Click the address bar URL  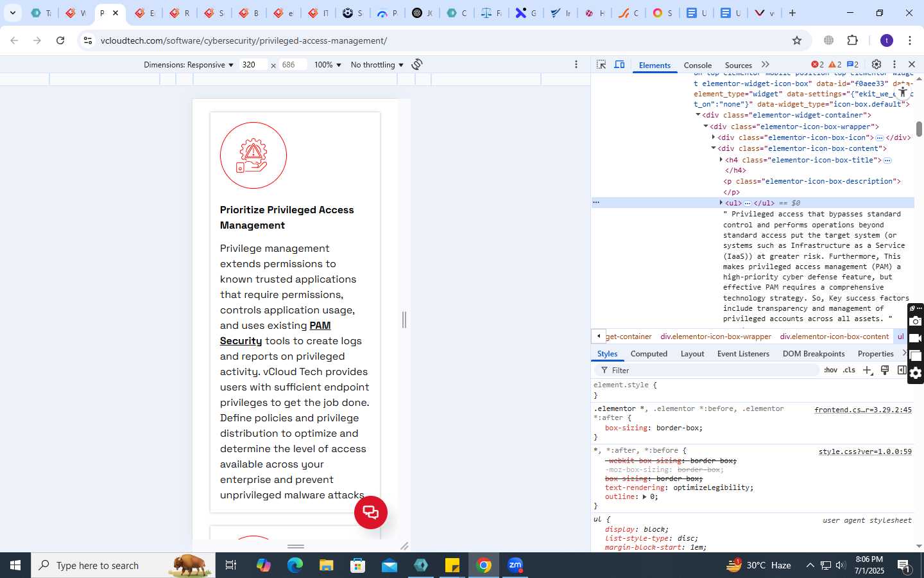(x=244, y=40)
